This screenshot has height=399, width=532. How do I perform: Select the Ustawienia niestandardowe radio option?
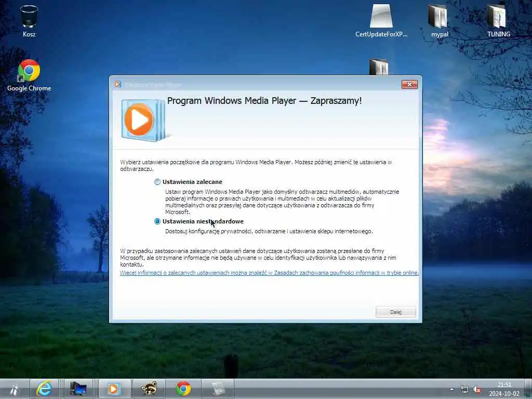click(157, 221)
